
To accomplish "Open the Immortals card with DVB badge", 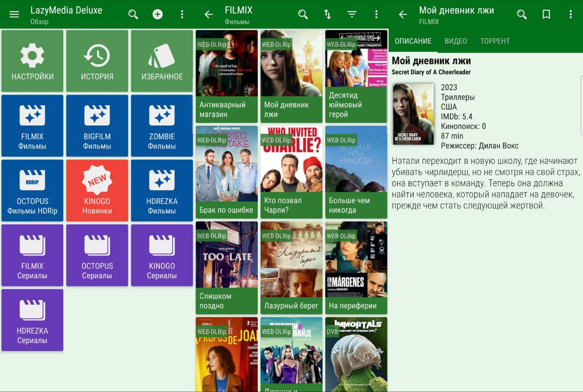I will 356,354.
